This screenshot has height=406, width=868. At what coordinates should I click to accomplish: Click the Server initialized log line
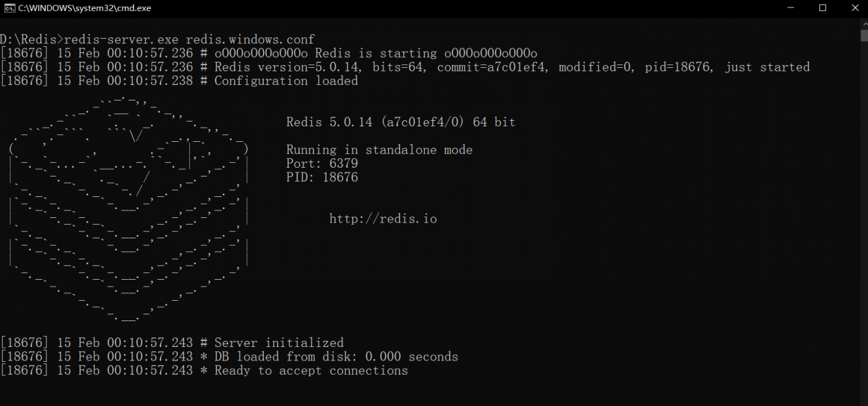click(x=172, y=343)
